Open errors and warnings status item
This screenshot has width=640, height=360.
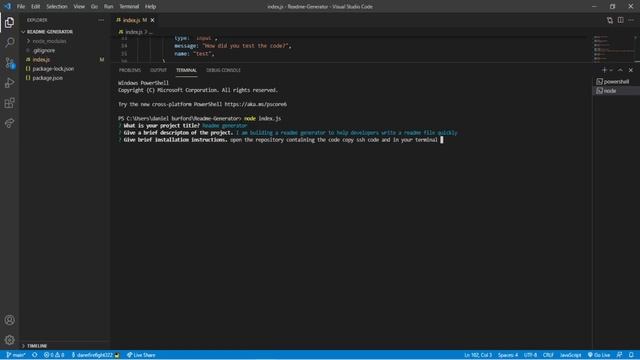tap(54, 355)
